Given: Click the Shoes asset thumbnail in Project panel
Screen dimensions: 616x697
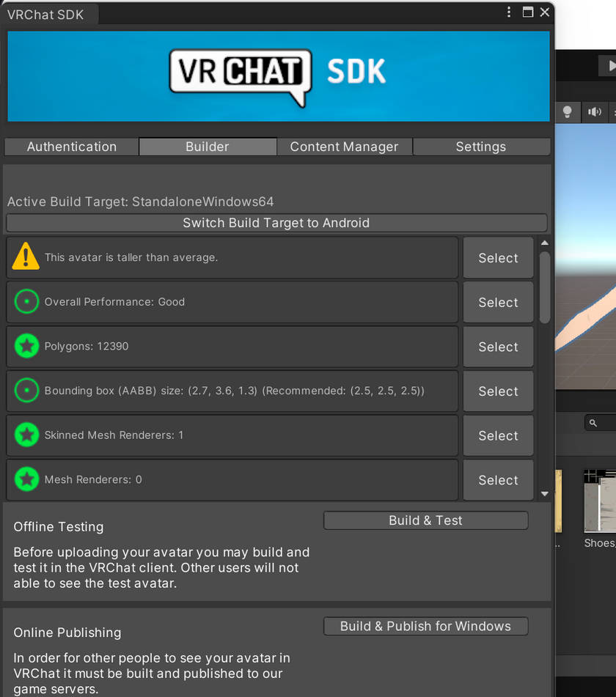Looking at the screenshot, I should [600, 501].
